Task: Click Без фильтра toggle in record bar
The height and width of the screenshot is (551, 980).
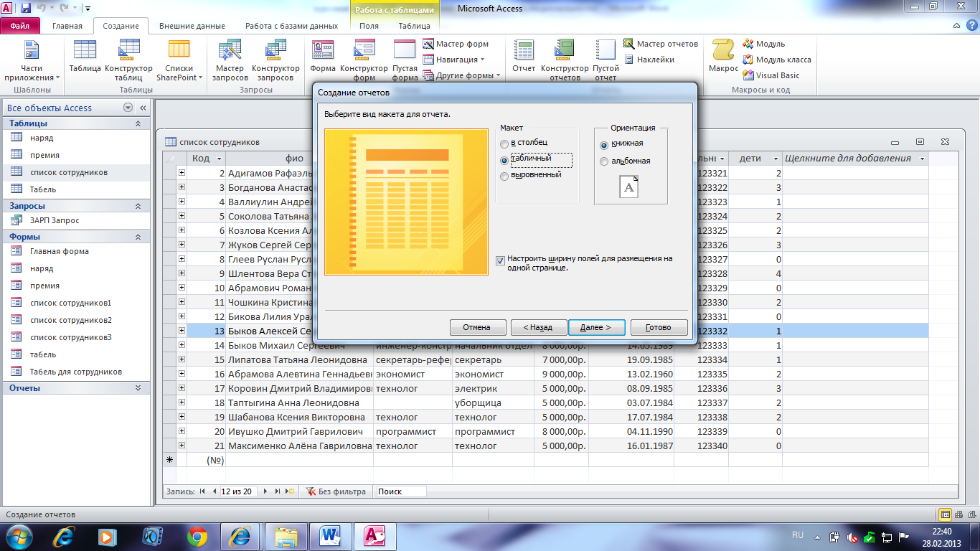Action: (336, 491)
